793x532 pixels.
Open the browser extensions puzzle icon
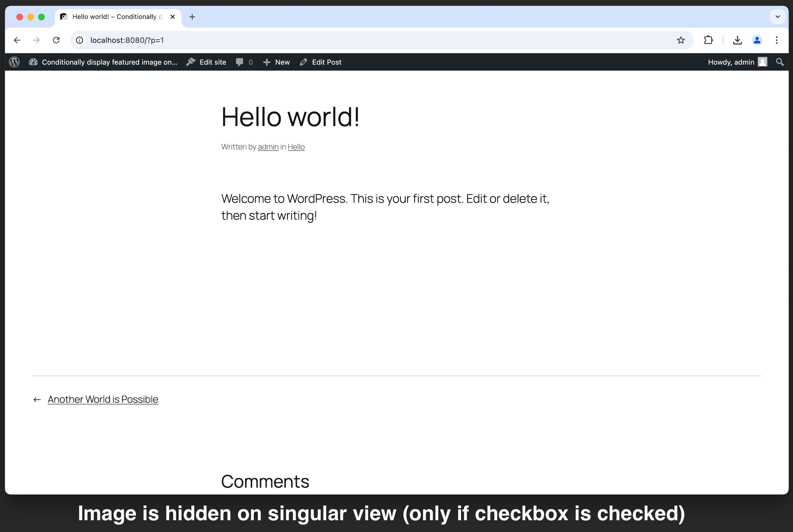tap(709, 40)
